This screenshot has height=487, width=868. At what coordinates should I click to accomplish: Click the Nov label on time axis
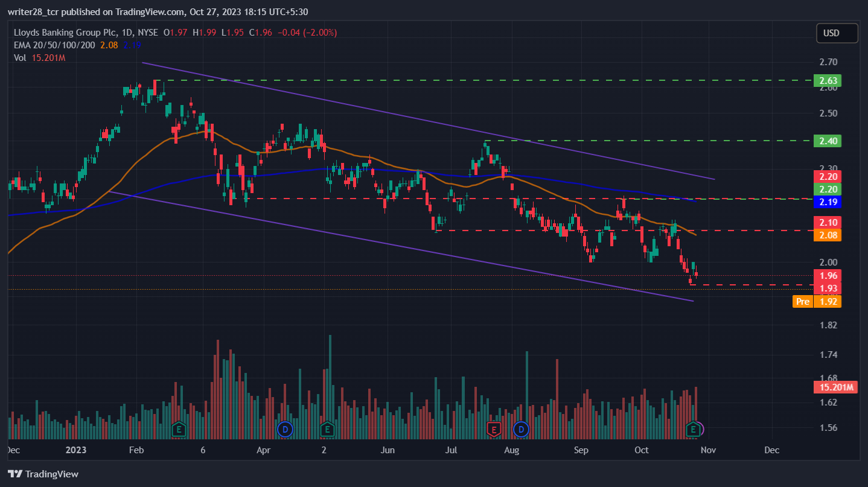point(707,450)
